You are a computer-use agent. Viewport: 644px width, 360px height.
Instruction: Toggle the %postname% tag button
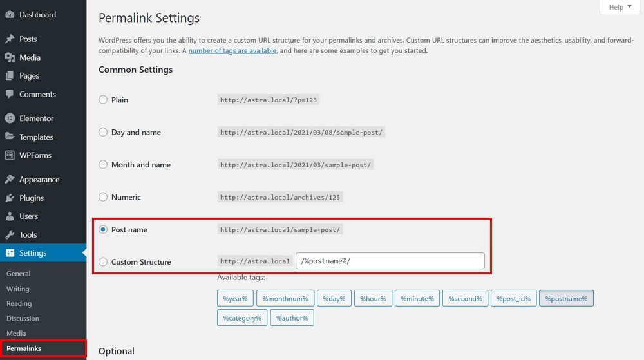(566, 298)
